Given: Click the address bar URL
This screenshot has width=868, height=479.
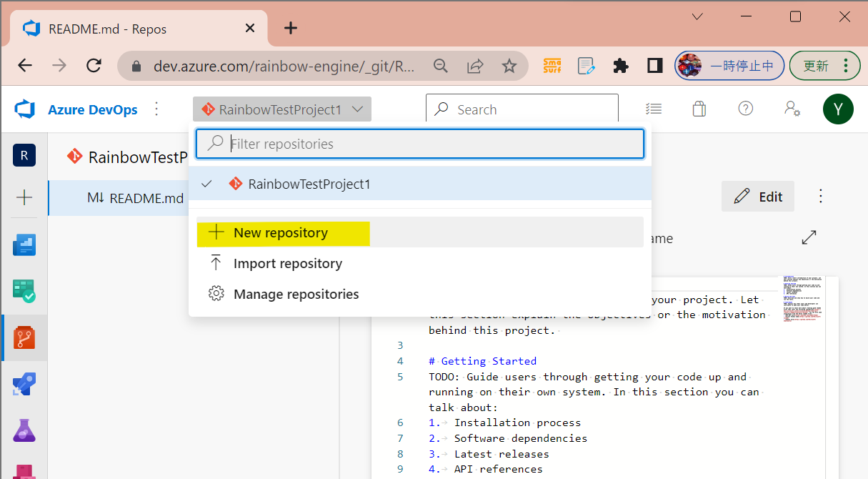Looking at the screenshot, I should tap(284, 66).
